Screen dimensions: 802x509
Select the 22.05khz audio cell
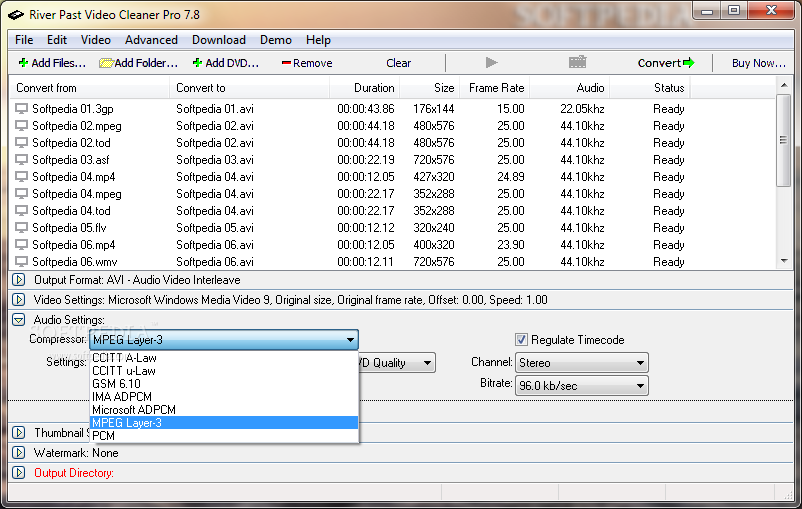tap(582, 109)
